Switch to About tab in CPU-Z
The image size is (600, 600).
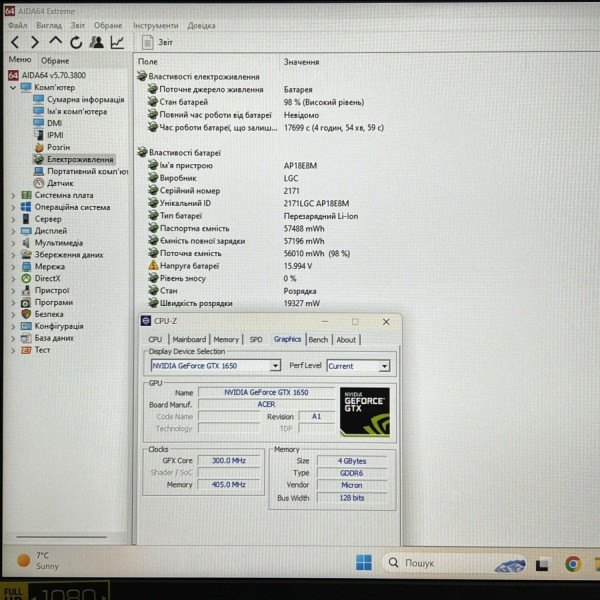click(x=346, y=339)
